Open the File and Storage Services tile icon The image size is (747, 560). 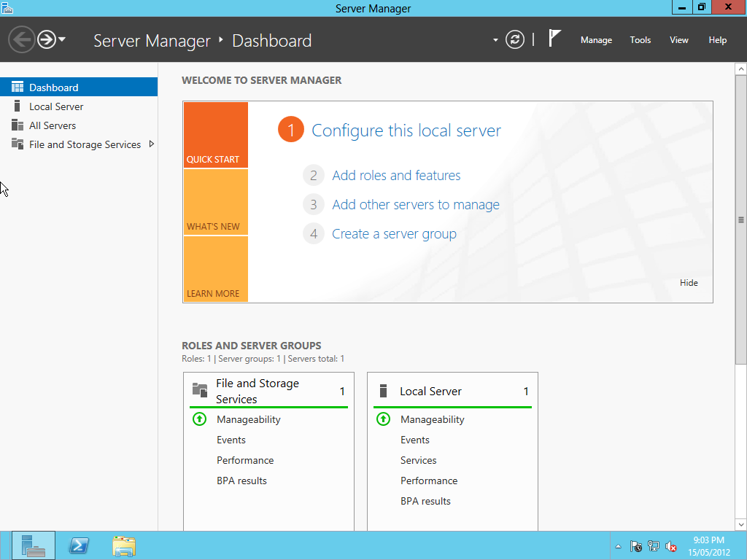click(198, 390)
